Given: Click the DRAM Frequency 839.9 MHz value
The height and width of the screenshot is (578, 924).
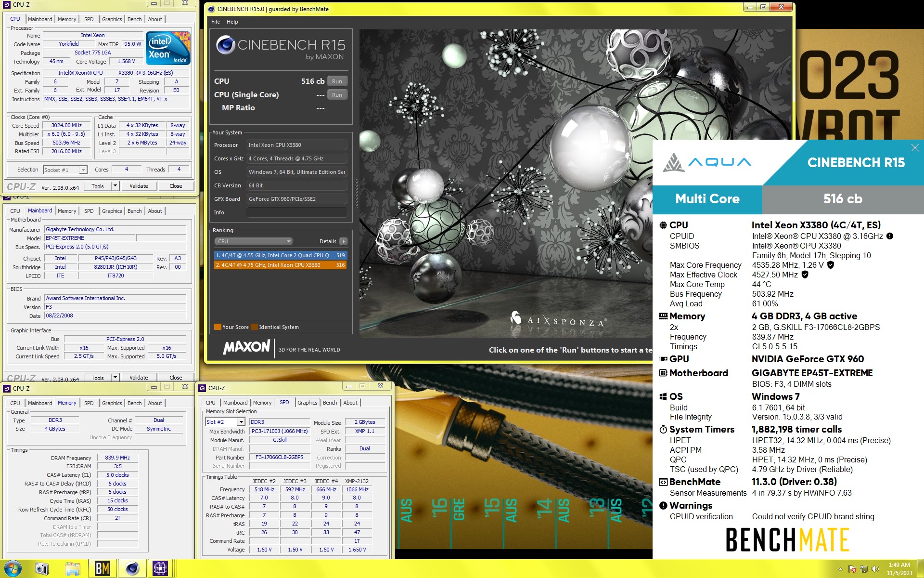Looking at the screenshot, I should click(117, 458).
